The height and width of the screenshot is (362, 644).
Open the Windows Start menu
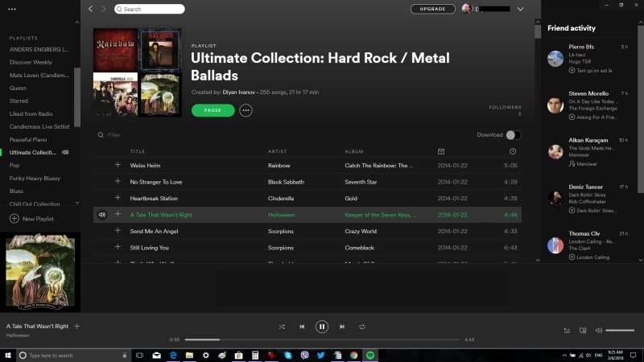pyautogui.click(x=8, y=355)
